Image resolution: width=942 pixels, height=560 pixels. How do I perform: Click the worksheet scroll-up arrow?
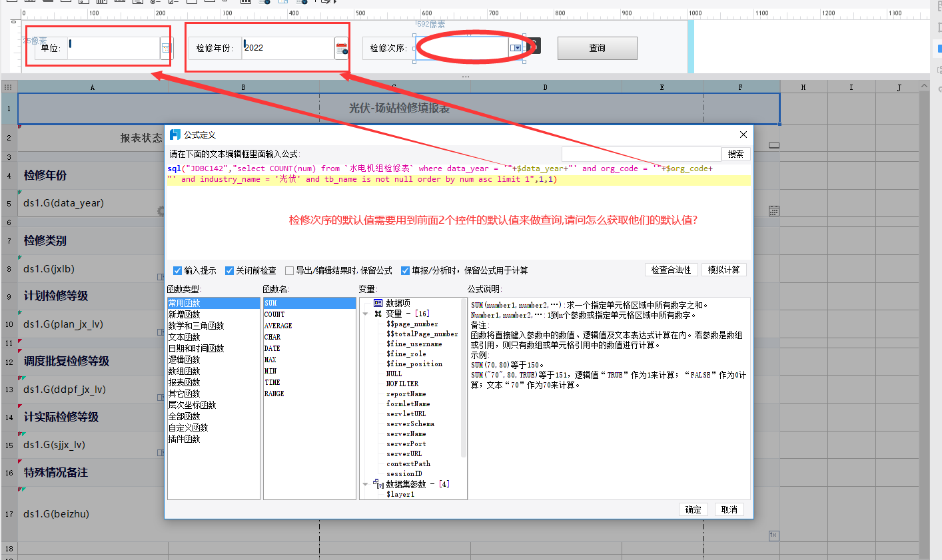coord(924,87)
